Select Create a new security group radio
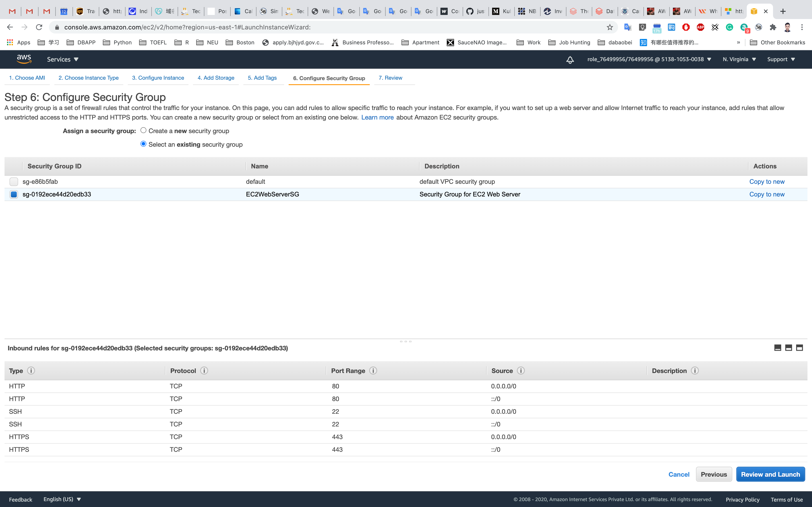This screenshot has width=812, height=507. point(143,130)
